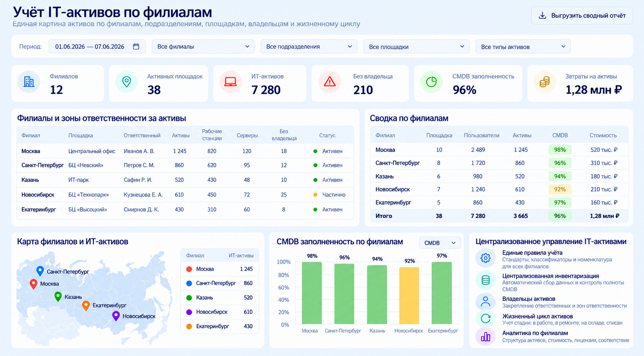The image size is (644, 356).
Task: Open the Все филиалы dropdown
Action: click(x=203, y=47)
